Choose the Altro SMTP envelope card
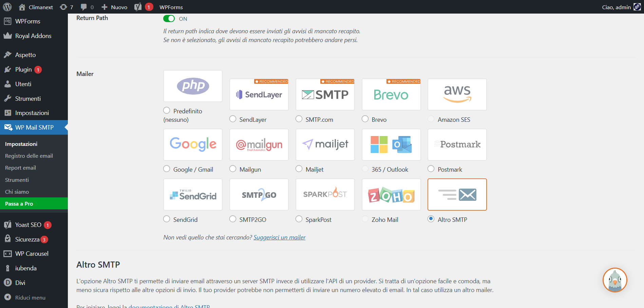 tap(457, 195)
